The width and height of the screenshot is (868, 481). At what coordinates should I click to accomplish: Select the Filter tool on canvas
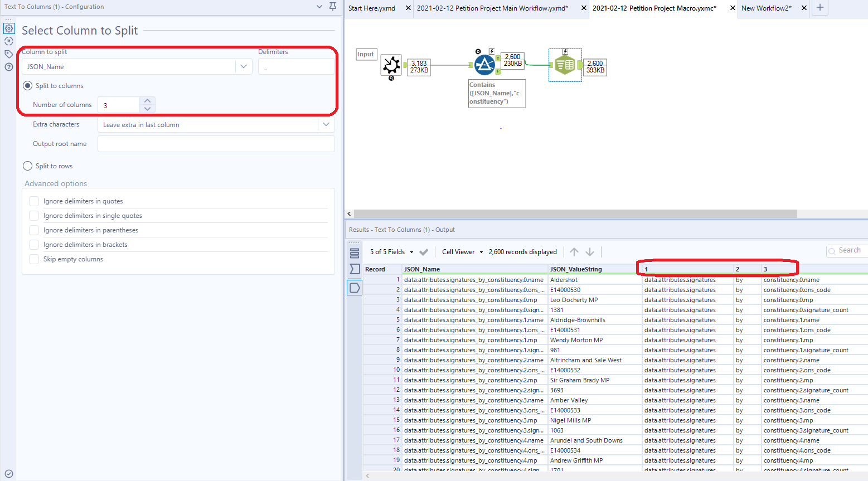point(484,65)
